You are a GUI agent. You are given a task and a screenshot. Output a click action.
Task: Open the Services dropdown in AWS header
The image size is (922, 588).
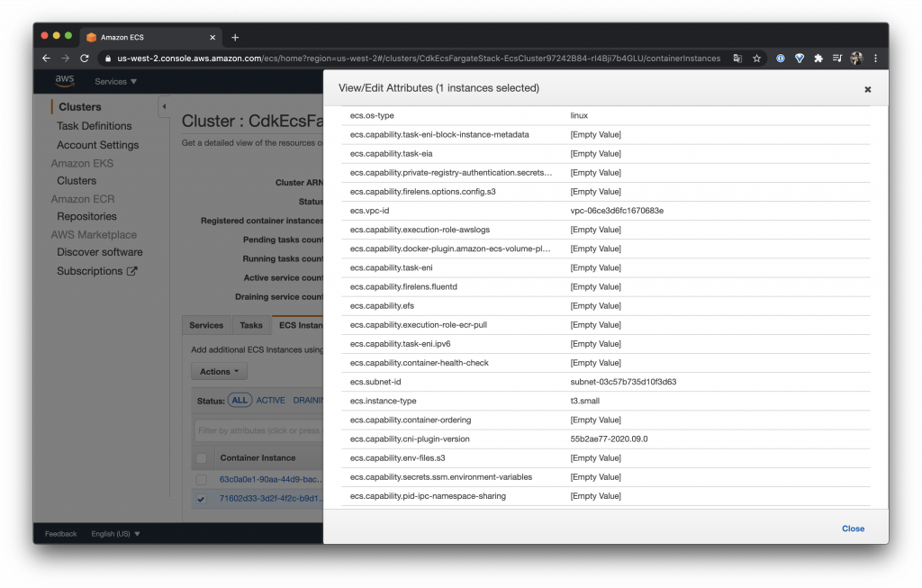coord(116,81)
